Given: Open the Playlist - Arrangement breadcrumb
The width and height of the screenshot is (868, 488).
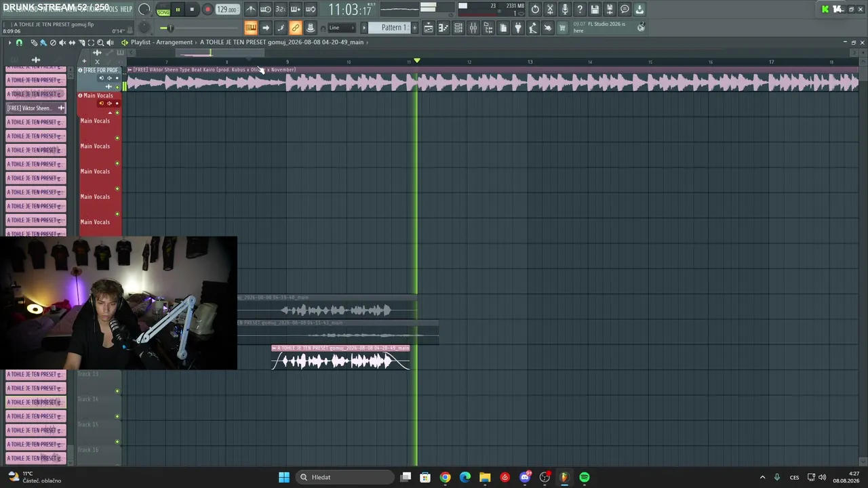Looking at the screenshot, I should pos(161,42).
